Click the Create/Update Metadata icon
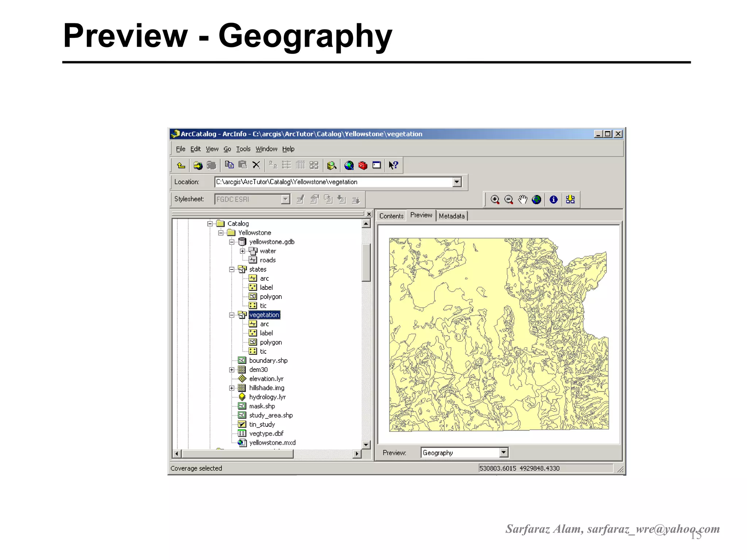 (328, 199)
